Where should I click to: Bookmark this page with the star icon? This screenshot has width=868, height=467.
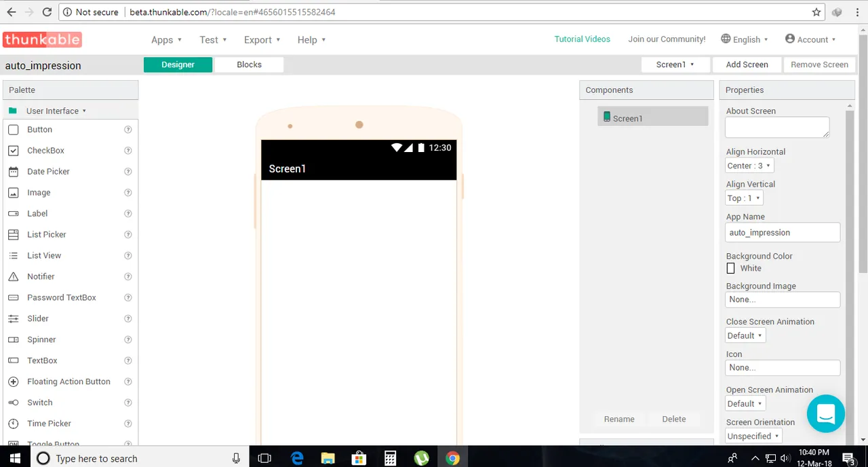(816, 12)
